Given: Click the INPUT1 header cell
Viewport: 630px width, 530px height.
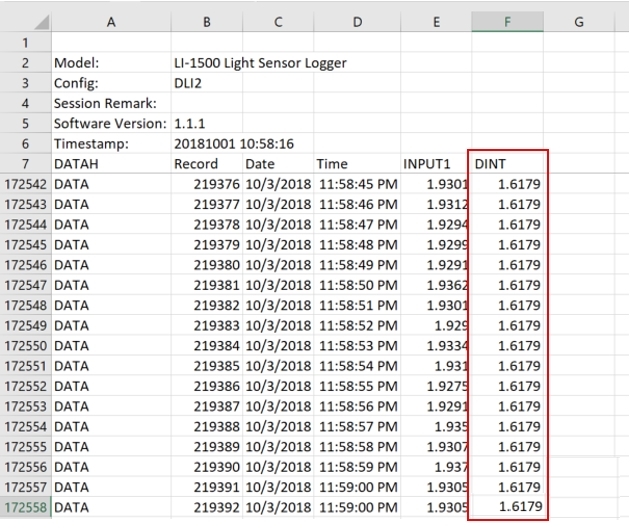Looking at the screenshot, I should click(x=436, y=164).
